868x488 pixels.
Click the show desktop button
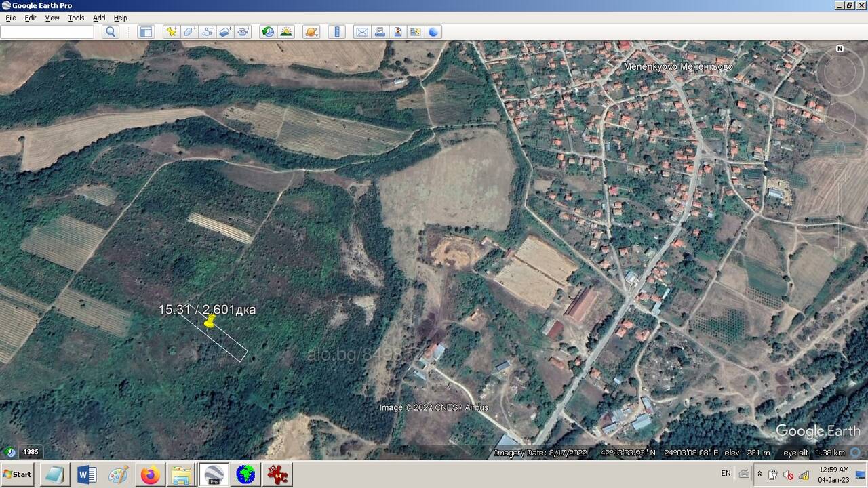click(861, 474)
